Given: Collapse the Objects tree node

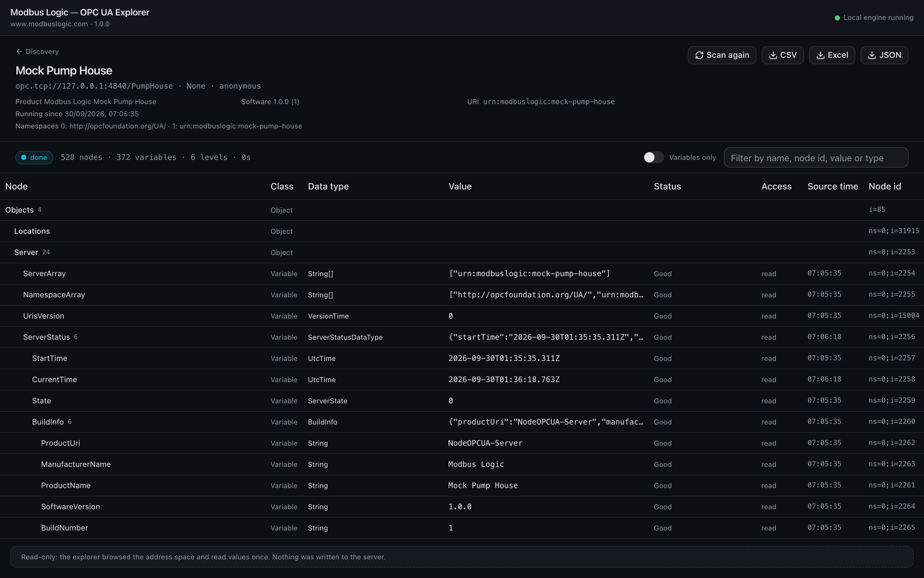Looking at the screenshot, I should click(x=20, y=210).
